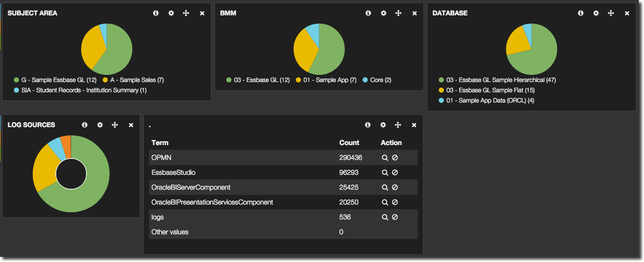Click the info icon on BMM panel
Viewport: 644px width, 262px height.
pos(368,13)
